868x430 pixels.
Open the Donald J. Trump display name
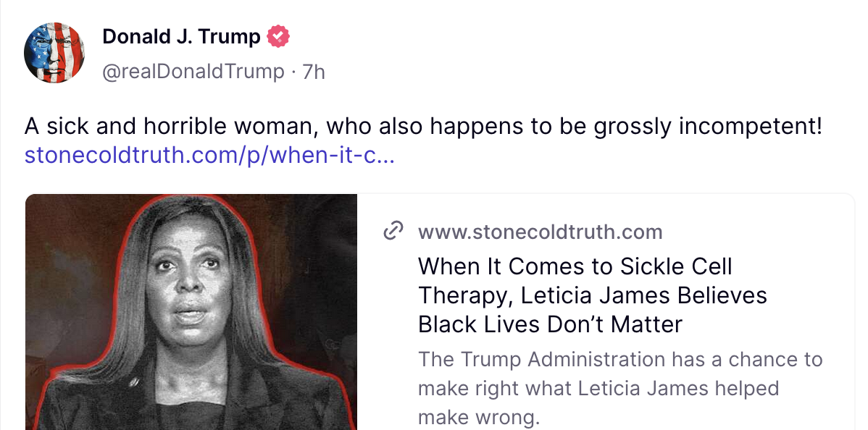pos(181,36)
